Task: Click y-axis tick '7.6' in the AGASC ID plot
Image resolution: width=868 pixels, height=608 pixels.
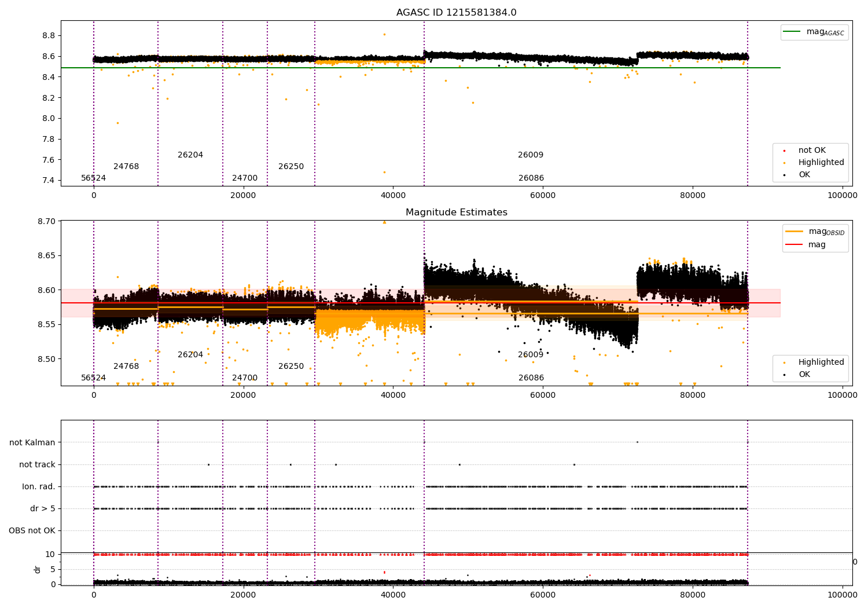Action: [49, 160]
